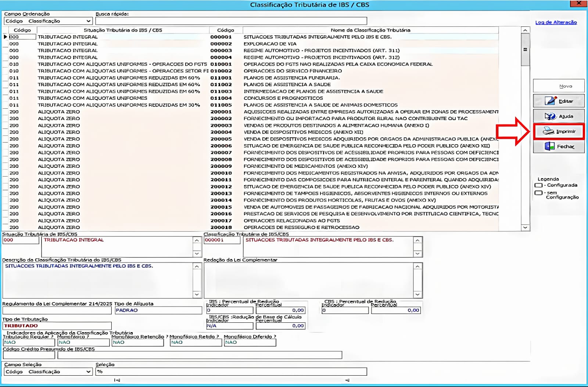Click the Novo button
The height and width of the screenshot is (387, 588).
point(559,86)
